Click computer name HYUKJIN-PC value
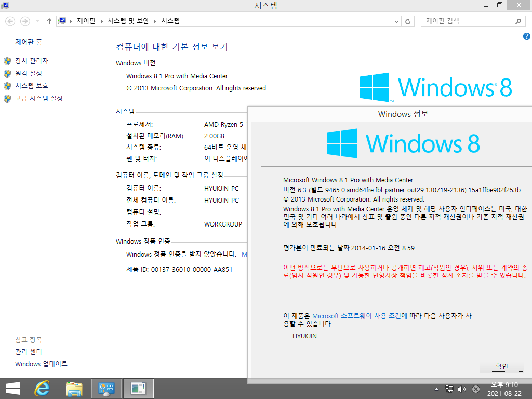This screenshot has width=532, height=399. (221, 188)
